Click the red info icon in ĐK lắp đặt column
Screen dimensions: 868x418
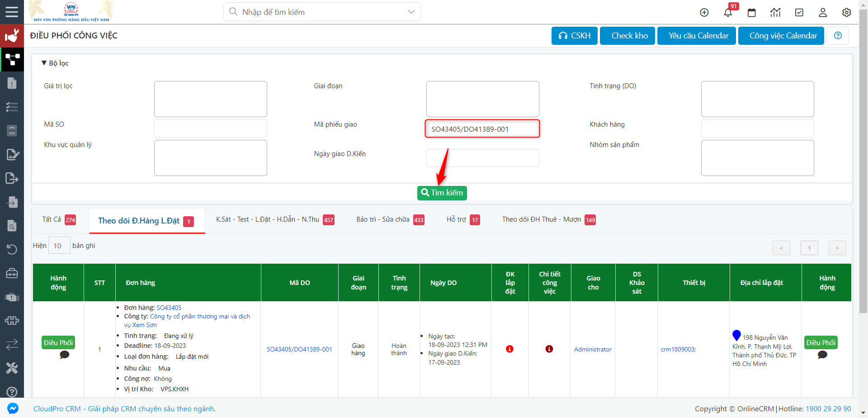tap(509, 349)
